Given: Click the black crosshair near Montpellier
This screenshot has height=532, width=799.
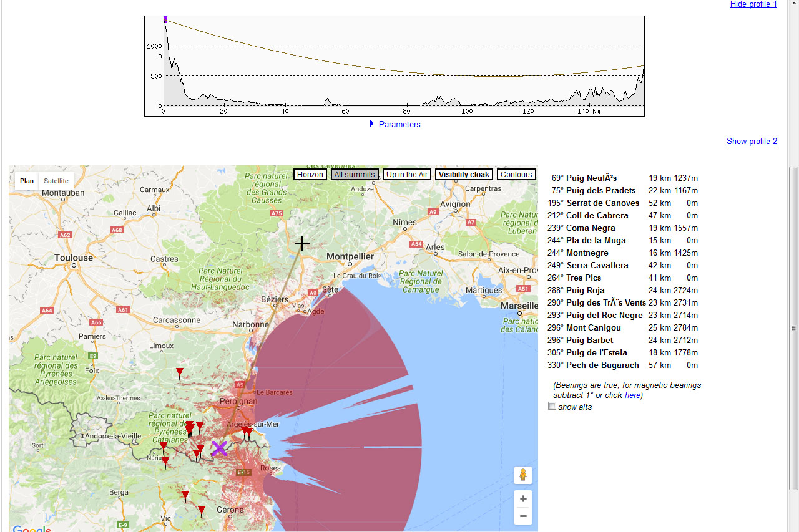Looking at the screenshot, I should pyautogui.click(x=302, y=244).
